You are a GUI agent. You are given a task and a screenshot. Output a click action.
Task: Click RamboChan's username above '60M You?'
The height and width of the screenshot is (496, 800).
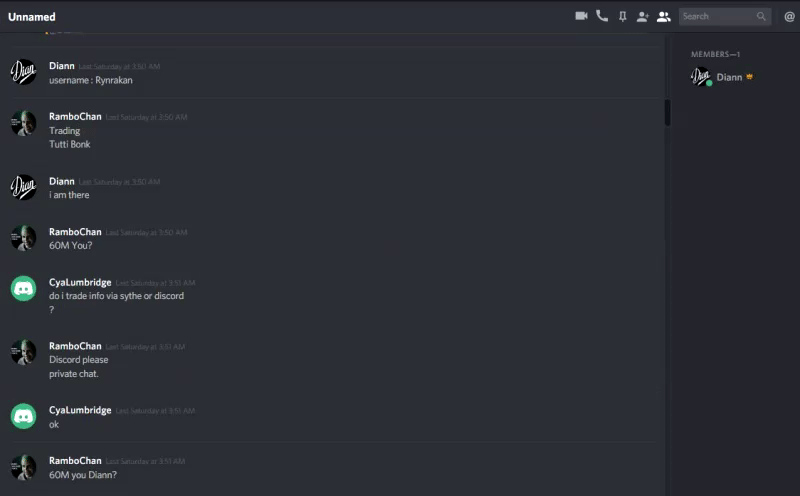75,232
